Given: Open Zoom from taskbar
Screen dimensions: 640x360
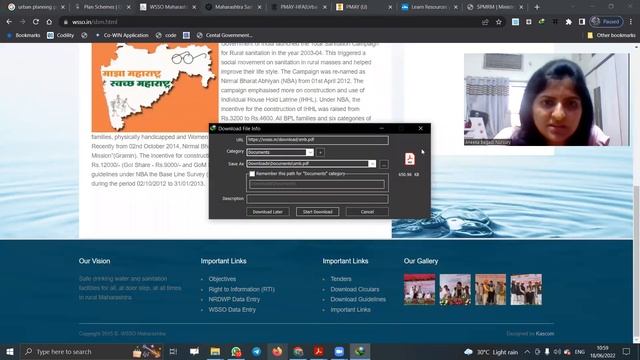Looking at the screenshot, I should (339, 351).
